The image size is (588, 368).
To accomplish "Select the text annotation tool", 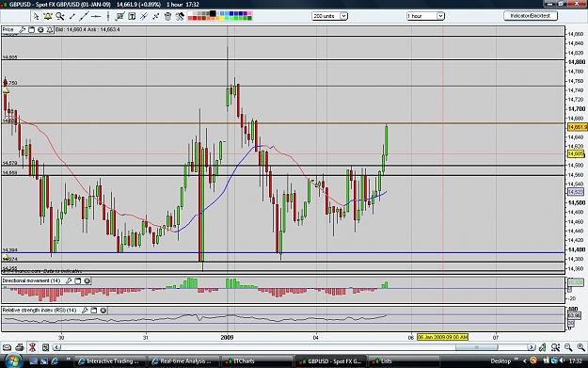I will tap(132, 16).
